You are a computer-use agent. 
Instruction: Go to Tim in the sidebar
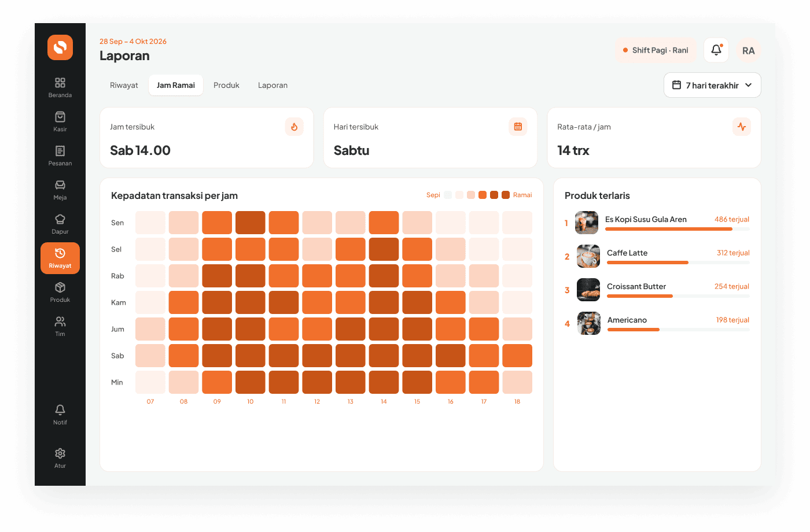60,326
